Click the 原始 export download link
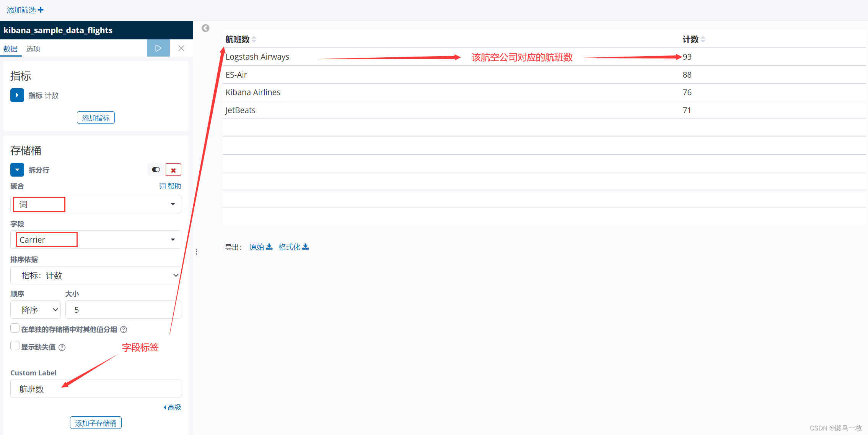The image size is (868, 435). point(261,247)
